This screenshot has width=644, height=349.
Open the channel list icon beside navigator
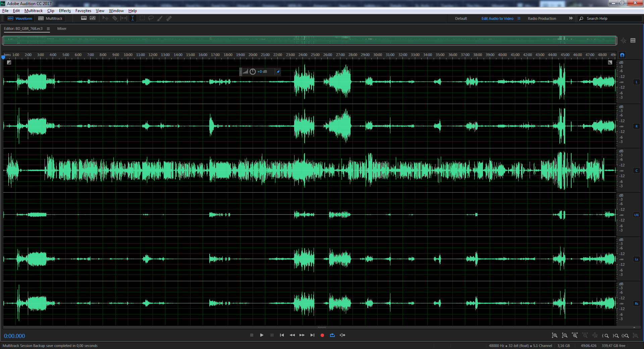[633, 41]
